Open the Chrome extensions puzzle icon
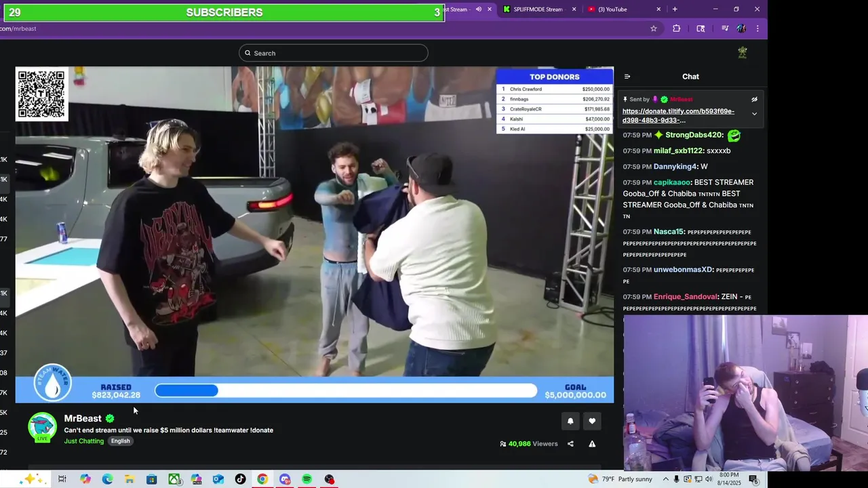868x488 pixels. click(x=676, y=28)
